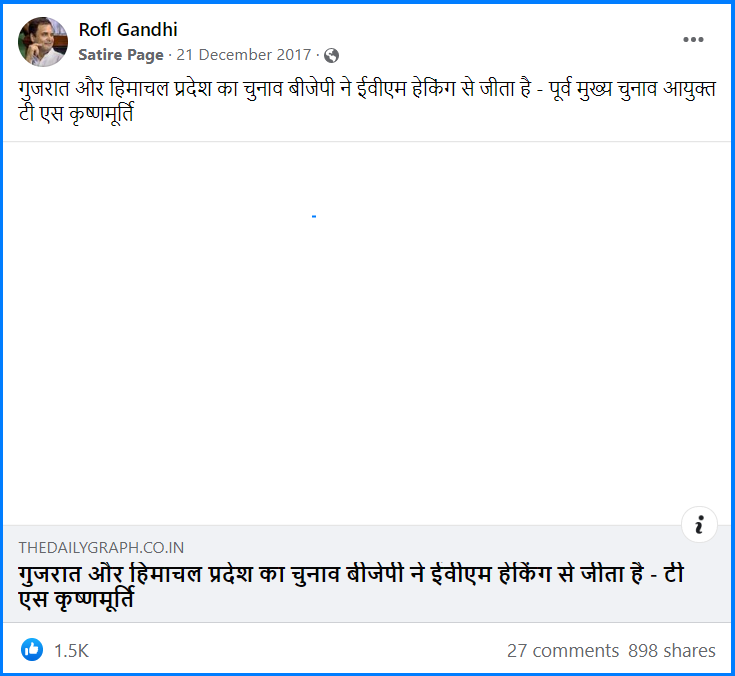Click the tiny blue dash in preview
This screenshot has width=735, height=676.
314,216
